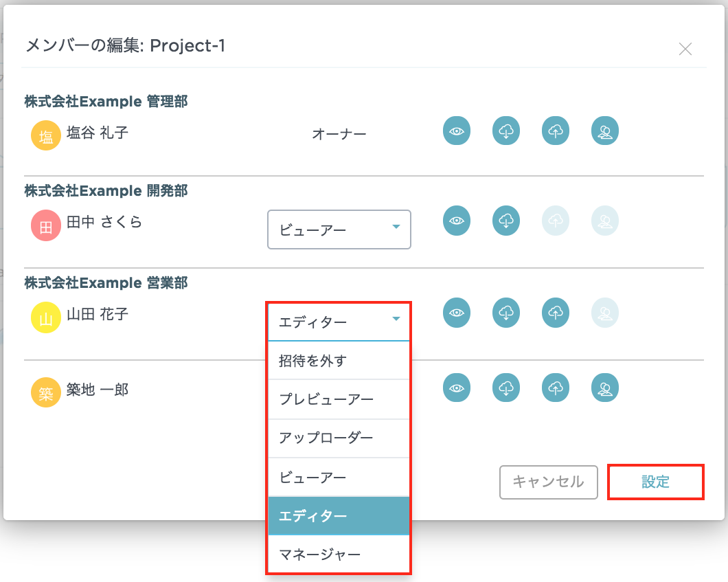Click the download cloud icon for 塩谷 礼子
This screenshot has width=728, height=582.
[x=505, y=131]
